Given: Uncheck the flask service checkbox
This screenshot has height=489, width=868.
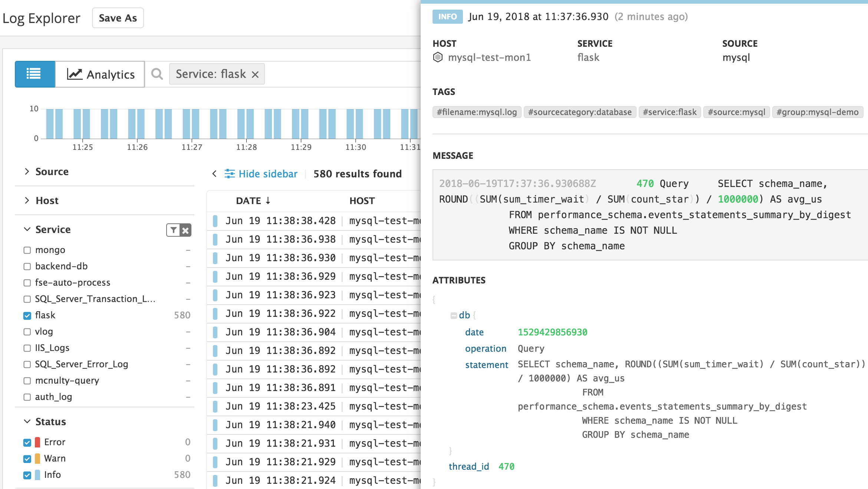Looking at the screenshot, I should tap(27, 315).
